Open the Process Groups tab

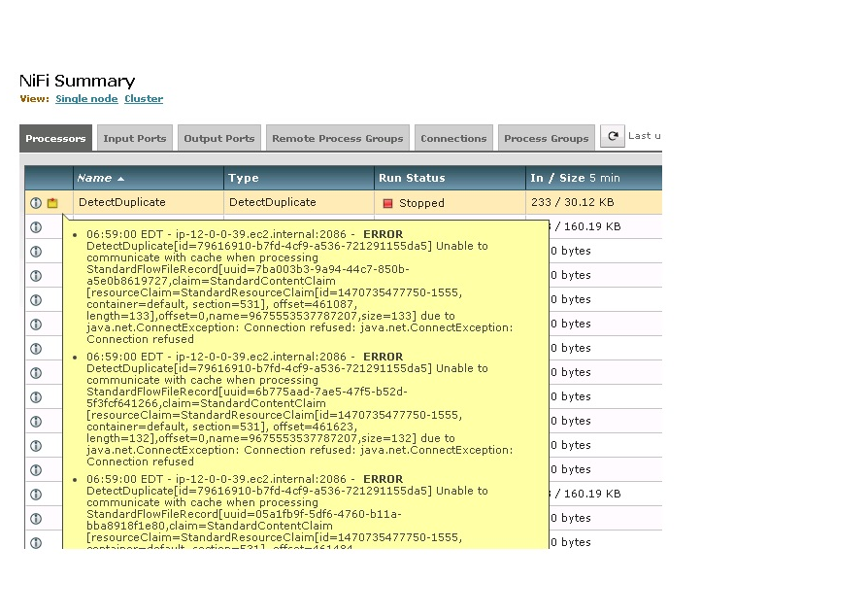pos(546,138)
